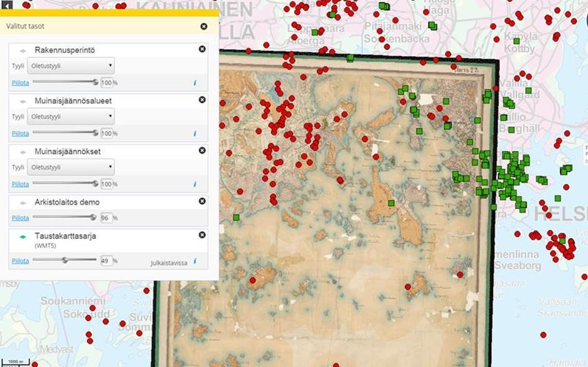Image resolution: width=588 pixels, height=367 pixels.
Task: Hide Arkistolaitos demo layer via Piilota link
Action: click(20, 218)
